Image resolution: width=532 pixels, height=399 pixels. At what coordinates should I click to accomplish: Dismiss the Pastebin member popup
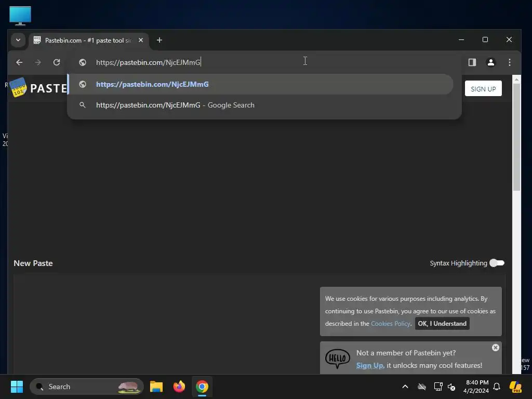pos(495,348)
